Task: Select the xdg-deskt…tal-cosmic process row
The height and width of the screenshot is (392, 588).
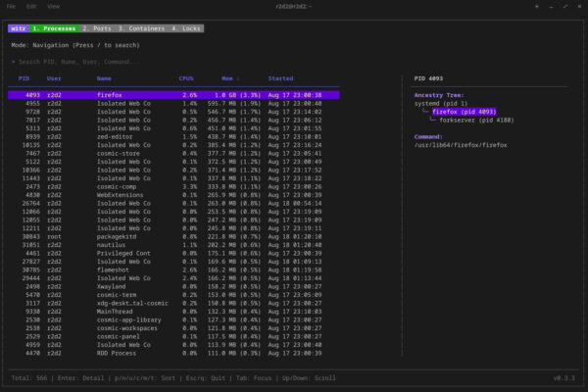Action: click(x=173, y=303)
